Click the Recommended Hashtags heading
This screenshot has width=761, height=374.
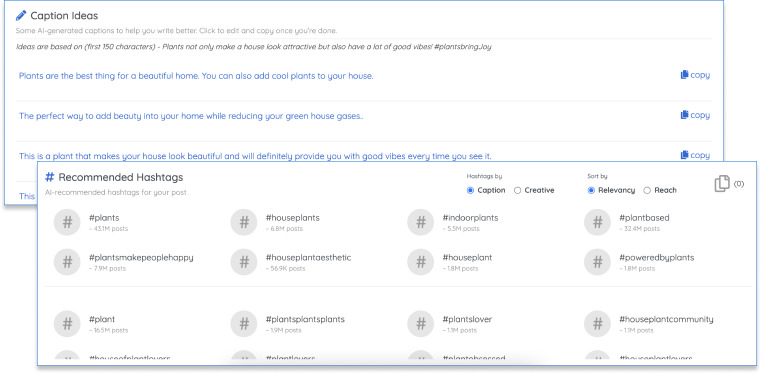[x=121, y=178]
